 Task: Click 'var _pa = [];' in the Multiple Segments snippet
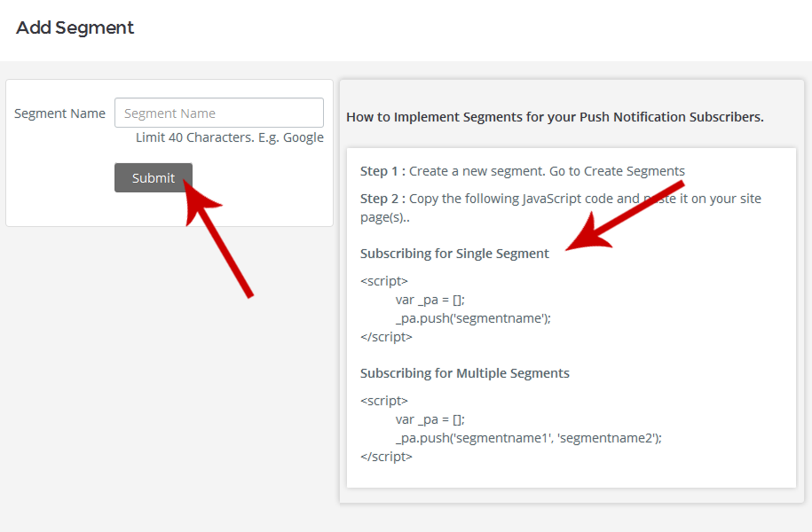430,419
